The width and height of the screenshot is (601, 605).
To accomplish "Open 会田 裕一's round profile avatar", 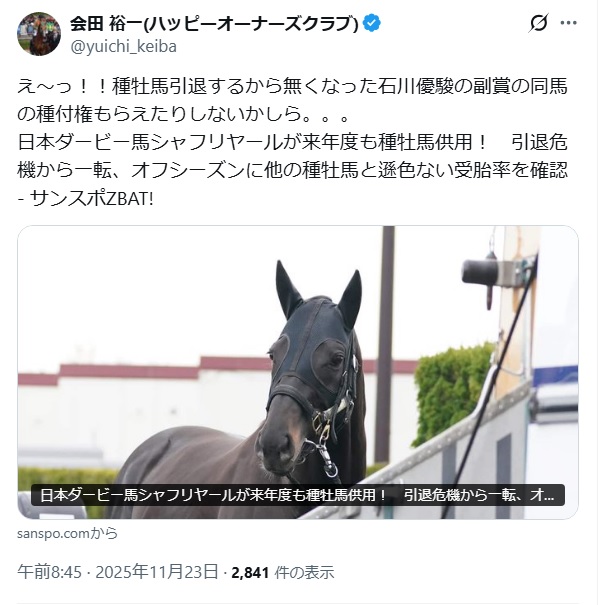I will click(39, 34).
